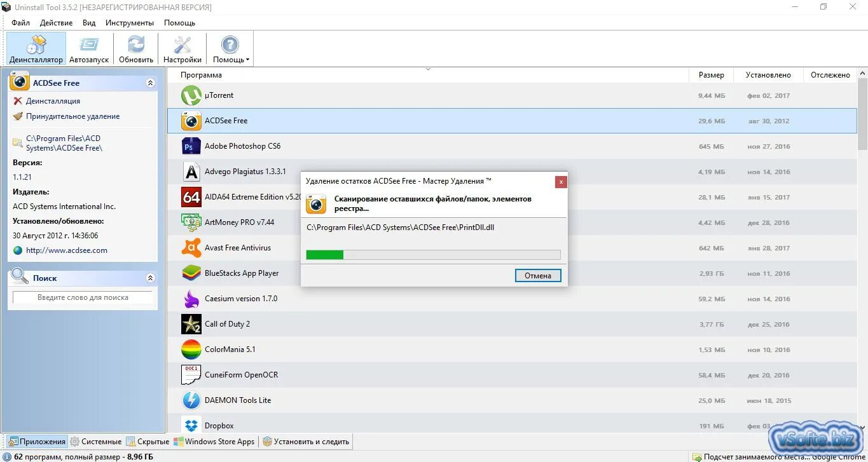Choose Принудительное удаление in the sidebar
Screen dimensions: 868x462
tap(72, 116)
